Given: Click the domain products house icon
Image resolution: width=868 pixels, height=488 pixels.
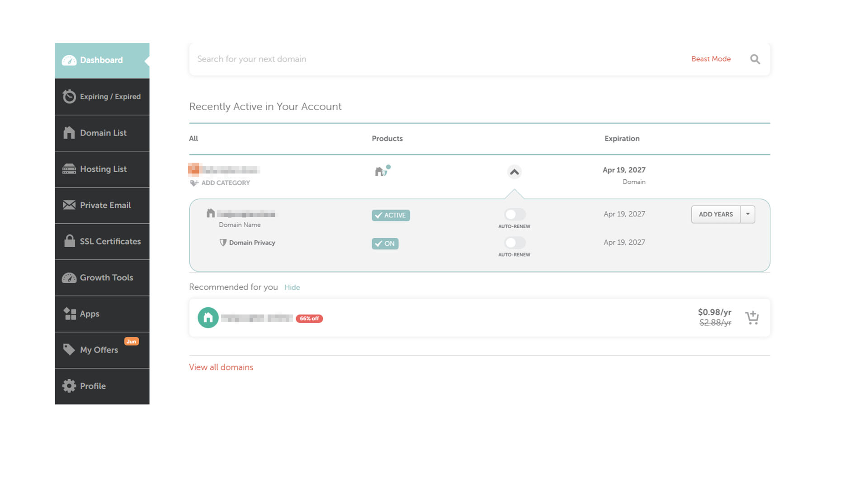Looking at the screenshot, I should [382, 171].
